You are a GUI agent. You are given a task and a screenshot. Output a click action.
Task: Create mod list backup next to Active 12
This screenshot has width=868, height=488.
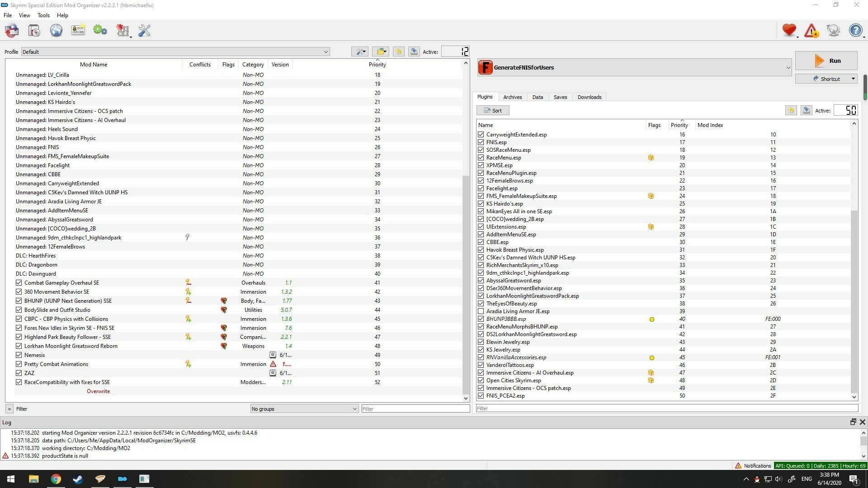(x=414, y=52)
